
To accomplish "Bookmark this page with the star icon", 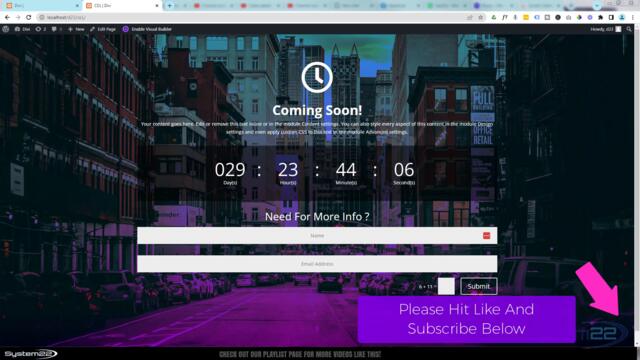I will click(x=481, y=18).
